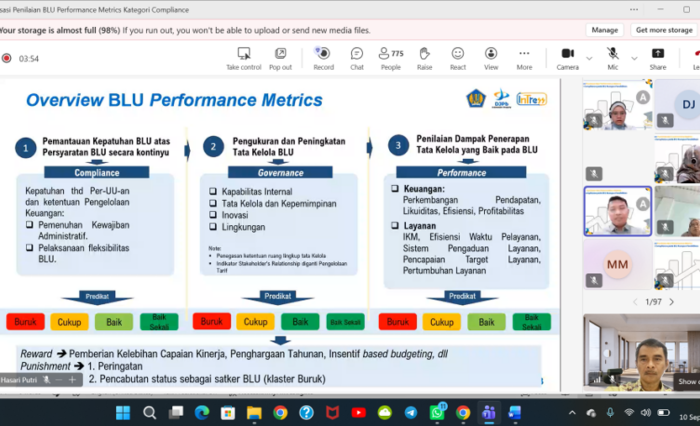Click OneDrive icon in system tray
This screenshot has width=700, height=426.
coord(591,413)
